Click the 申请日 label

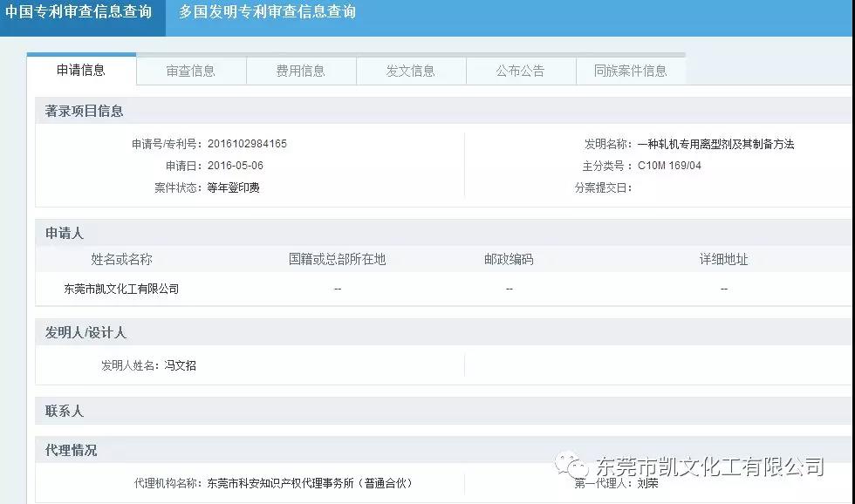184,166
